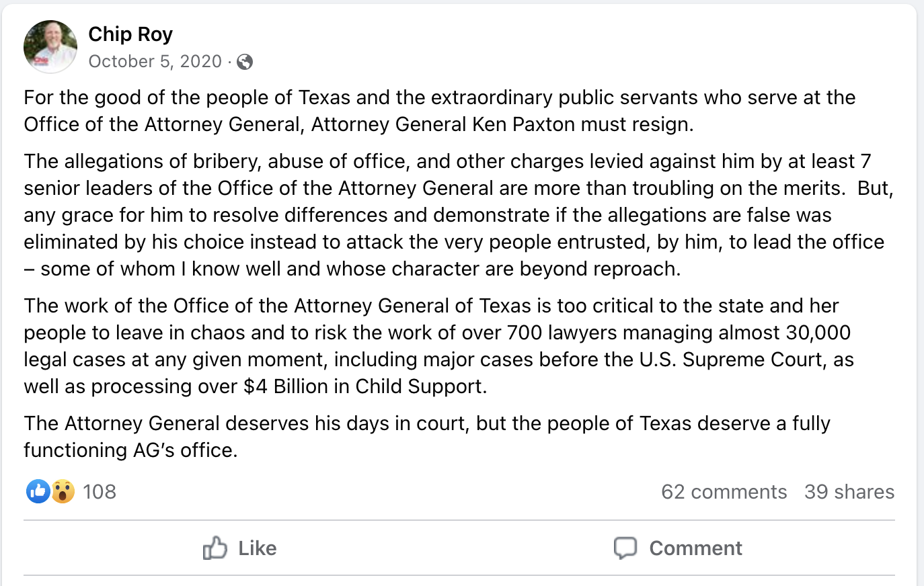
Task: Click the blue thumbs-up reaction icon
Action: click(38, 491)
